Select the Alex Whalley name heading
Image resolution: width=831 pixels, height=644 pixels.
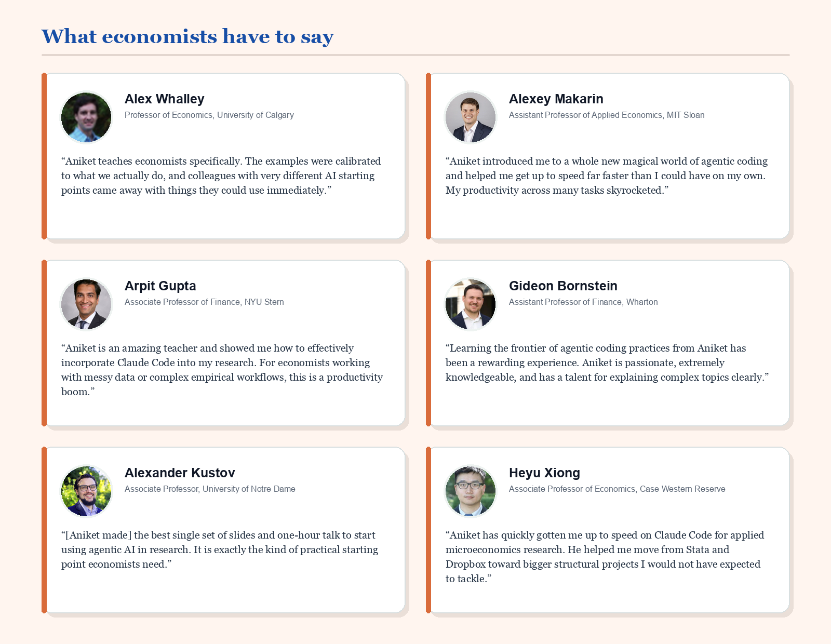[x=164, y=99]
